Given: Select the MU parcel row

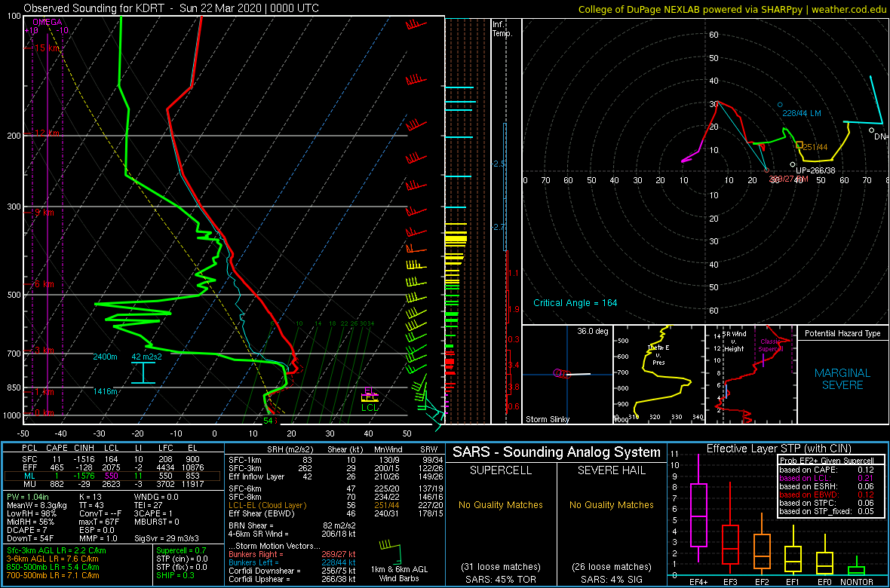Looking at the screenshot, I should click(112, 482).
